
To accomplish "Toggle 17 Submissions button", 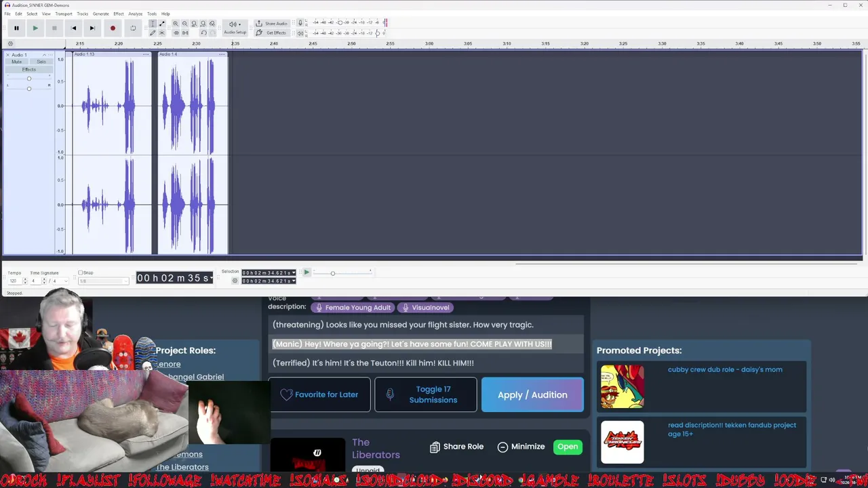I will click(x=426, y=394).
